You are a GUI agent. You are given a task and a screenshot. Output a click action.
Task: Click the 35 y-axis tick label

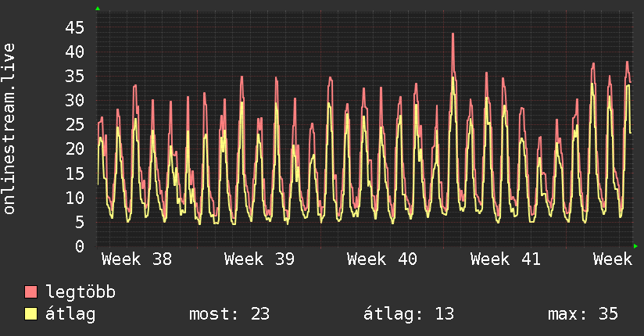75,77
